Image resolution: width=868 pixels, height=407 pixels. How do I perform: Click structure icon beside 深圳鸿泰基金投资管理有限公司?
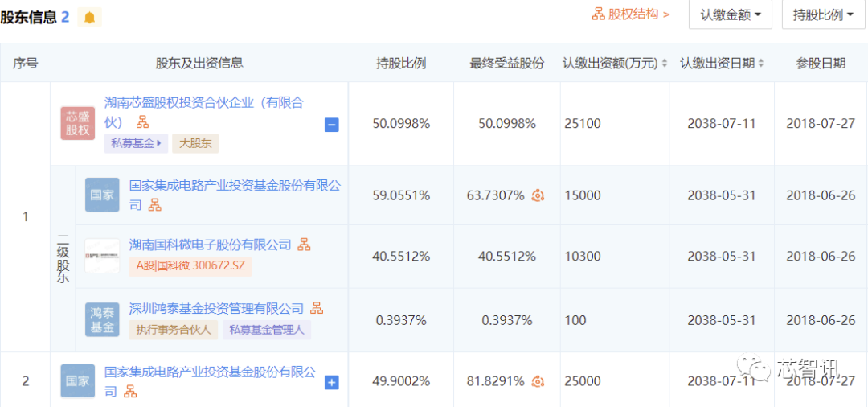coord(317,308)
